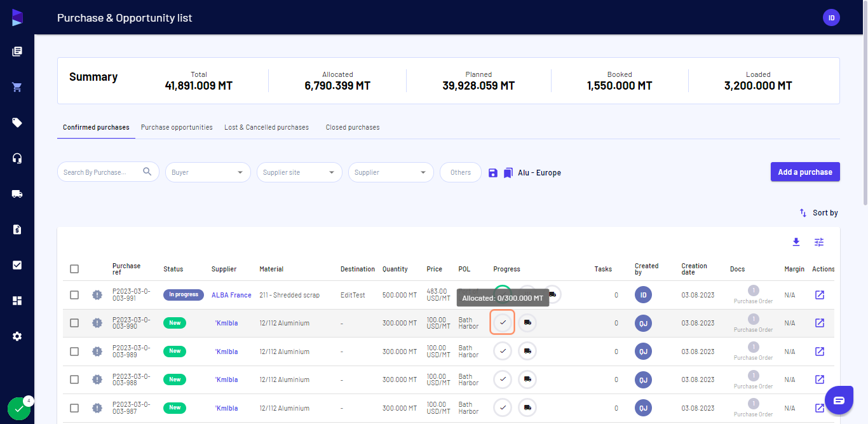Open the settings gear in the sidebar

(x=17, y=336)
